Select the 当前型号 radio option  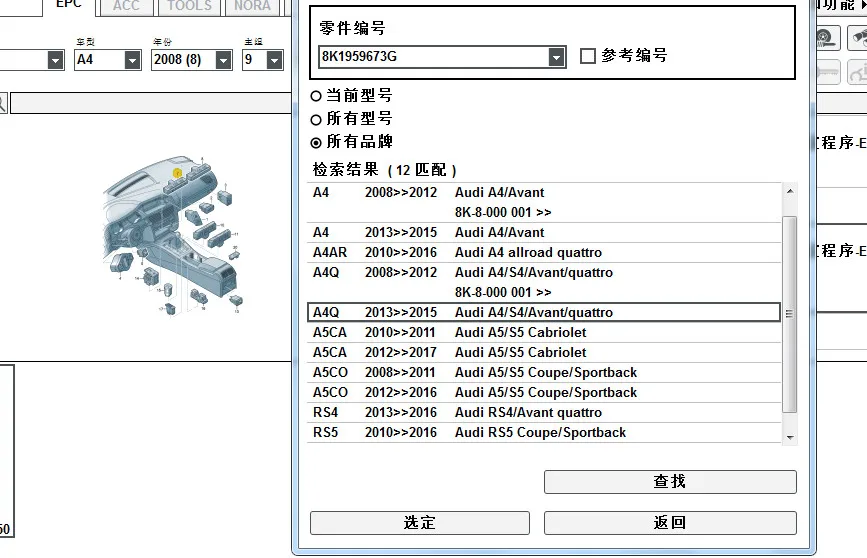pos(316,96)
